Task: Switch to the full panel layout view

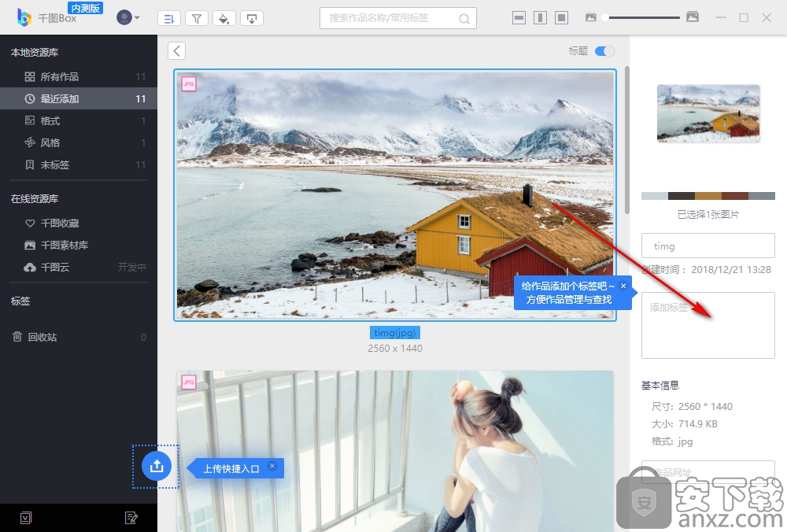Action: pos(561,17)
